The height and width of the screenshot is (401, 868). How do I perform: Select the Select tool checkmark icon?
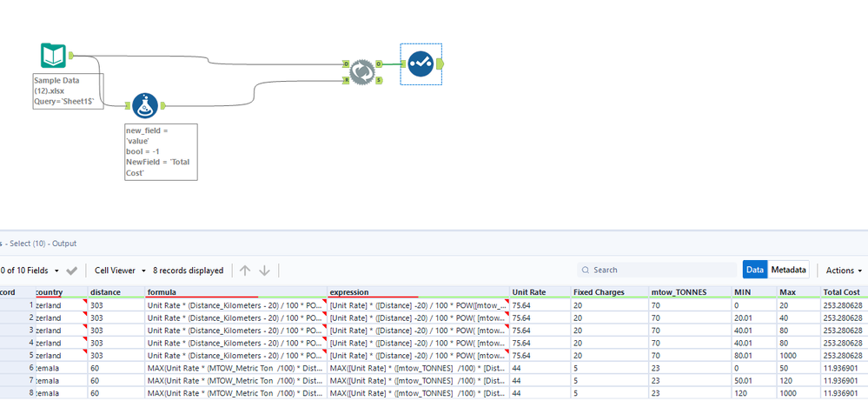421,64
